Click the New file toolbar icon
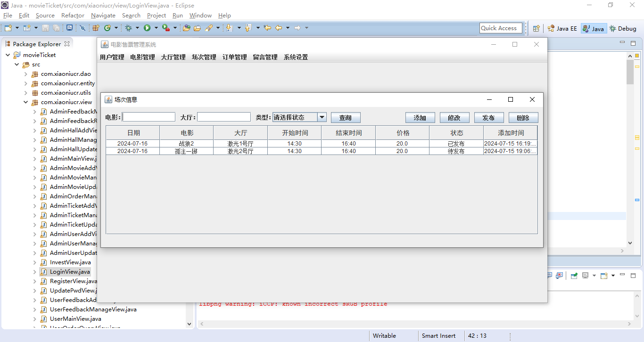This screenshot has width=644, height=342. [x=8, y=28]
